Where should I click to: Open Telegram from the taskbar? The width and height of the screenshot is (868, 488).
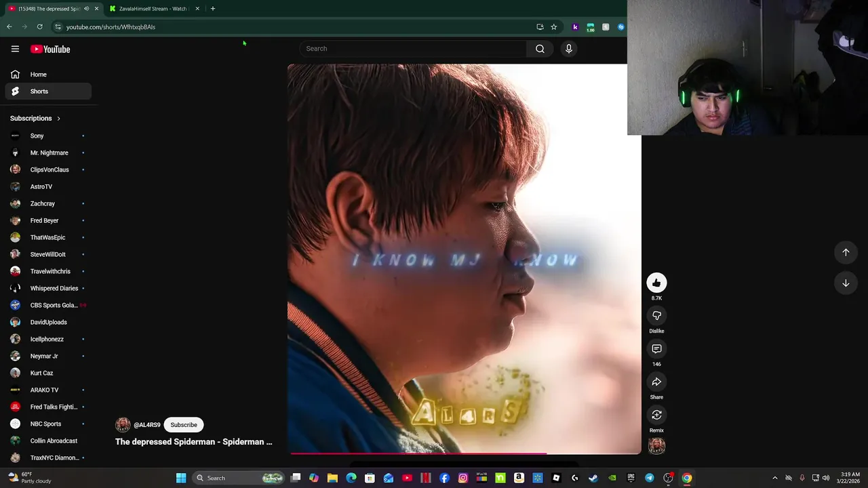tap(650, 478)
